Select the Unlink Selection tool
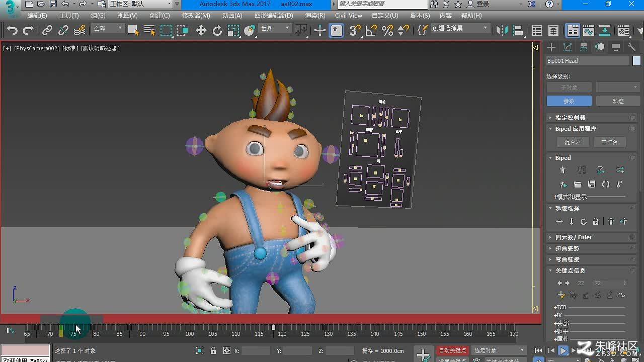Screen dimensions: 644x362 click(63, 31)
